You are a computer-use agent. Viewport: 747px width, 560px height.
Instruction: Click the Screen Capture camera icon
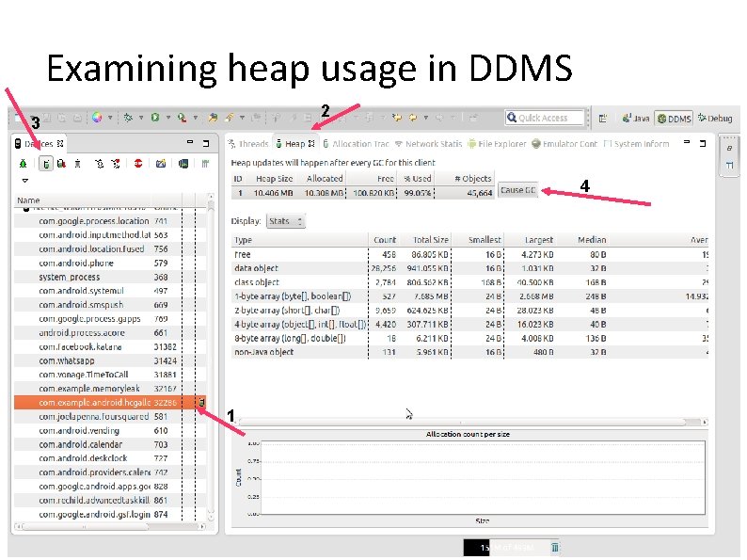(161, 164)
